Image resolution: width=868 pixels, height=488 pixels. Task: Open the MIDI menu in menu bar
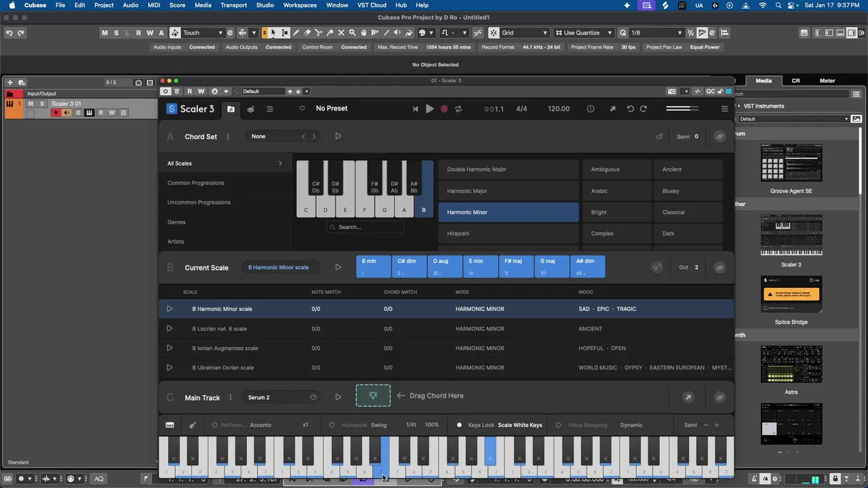coord(154,5)
